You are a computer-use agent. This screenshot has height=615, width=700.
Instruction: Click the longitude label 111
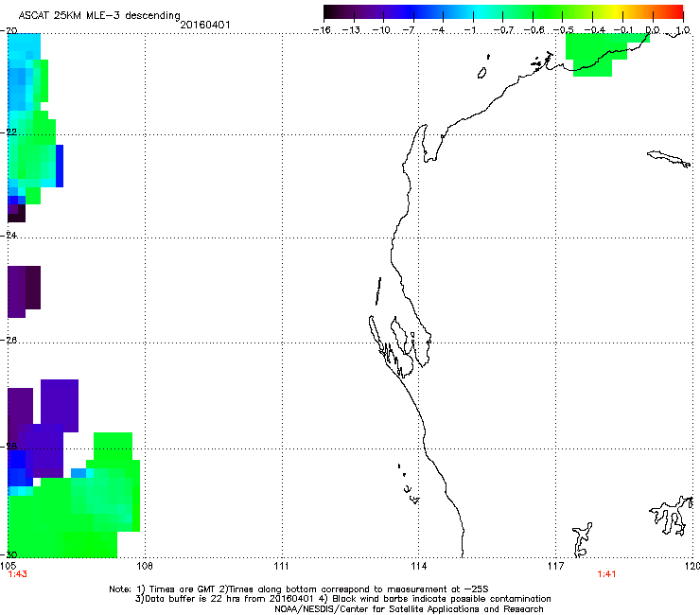281,567
